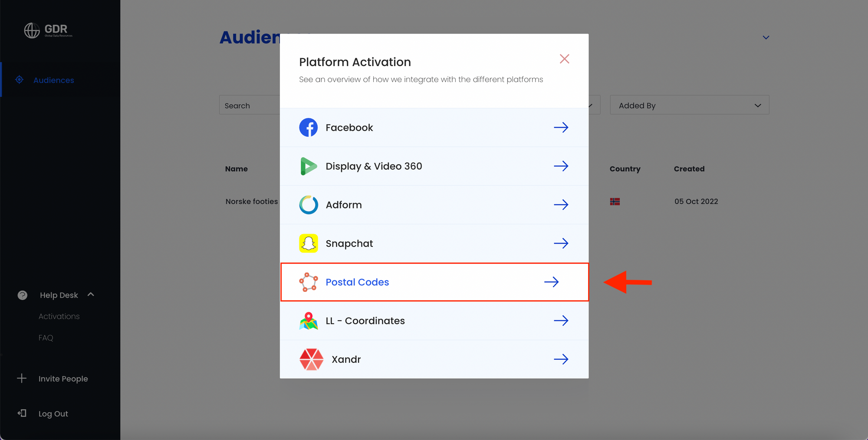Viewport: 868px width, 440px height.
Task: Click the Log Out door icon
Action: pyautogui.click(x=22, y=413)
